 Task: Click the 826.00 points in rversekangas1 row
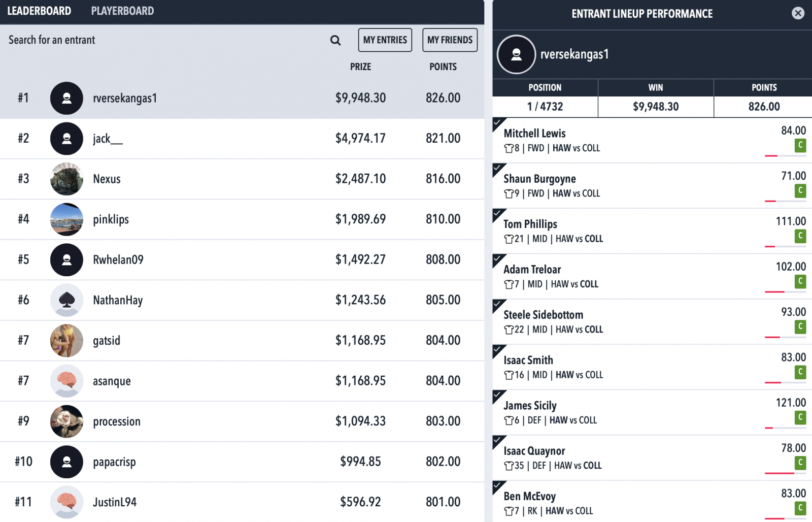tap(443, 98)
